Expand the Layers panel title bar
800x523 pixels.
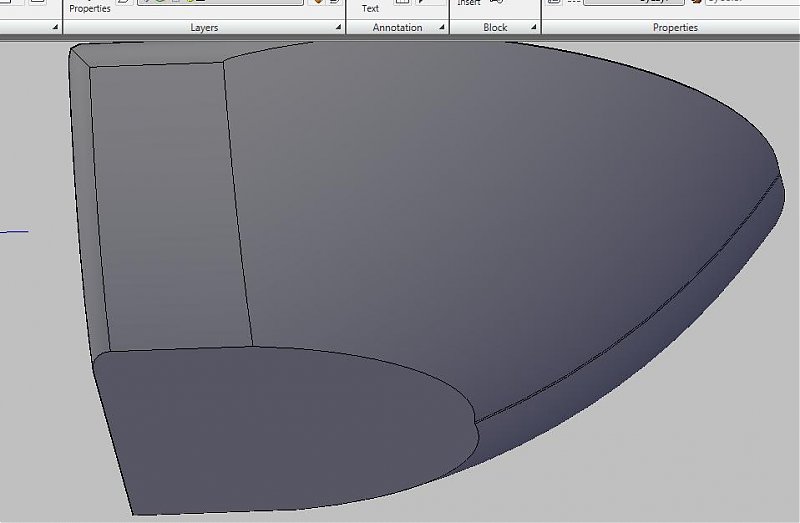point(204,28)
